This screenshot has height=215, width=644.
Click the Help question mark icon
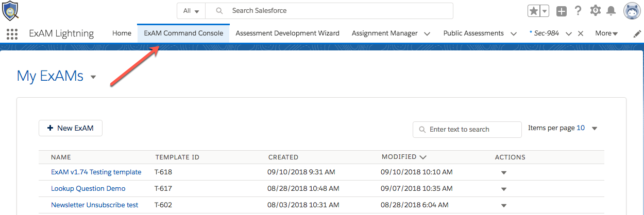[578, 11]
